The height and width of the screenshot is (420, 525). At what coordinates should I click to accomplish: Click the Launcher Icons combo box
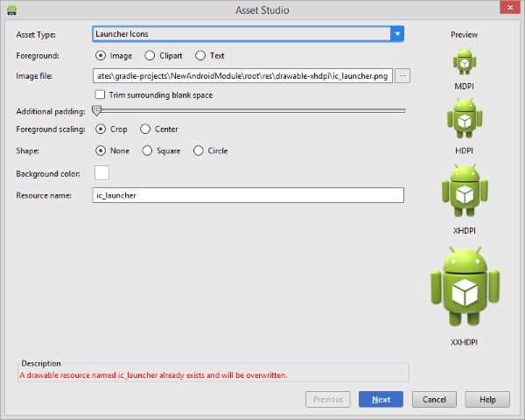click(248, 34)
